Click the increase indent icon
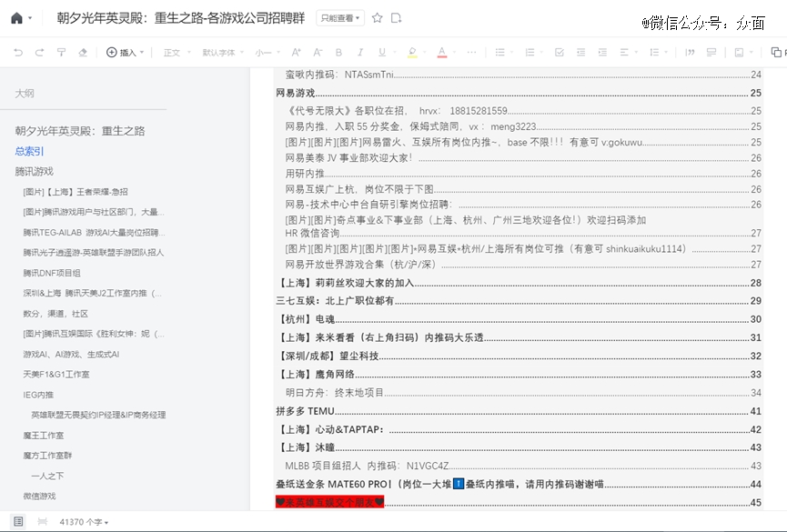787x532 pixels. pos(602,52)
